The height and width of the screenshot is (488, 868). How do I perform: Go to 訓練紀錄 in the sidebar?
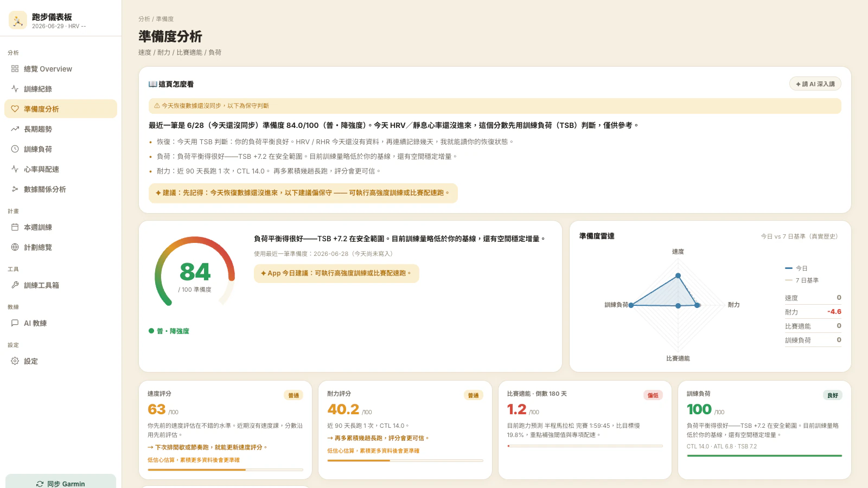point(61,89)
